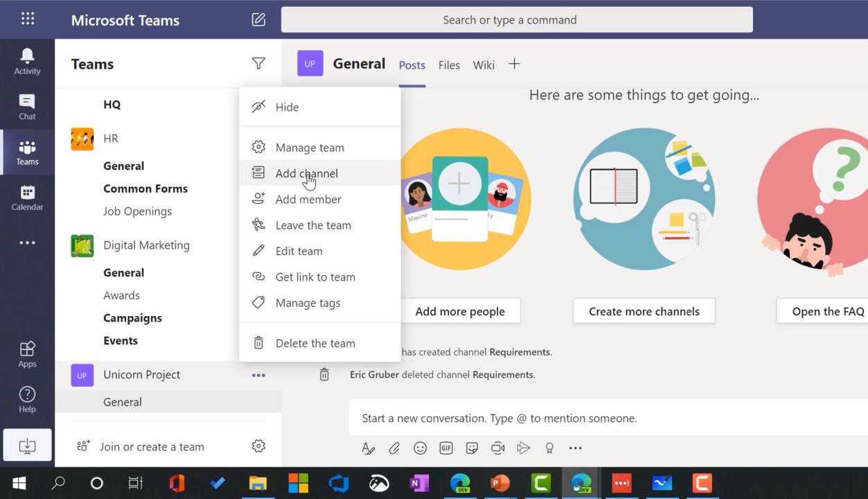868x499 pixels.
Task: Click the download desktop app icon
Action: pyautogui.click(x=27, y=445)
